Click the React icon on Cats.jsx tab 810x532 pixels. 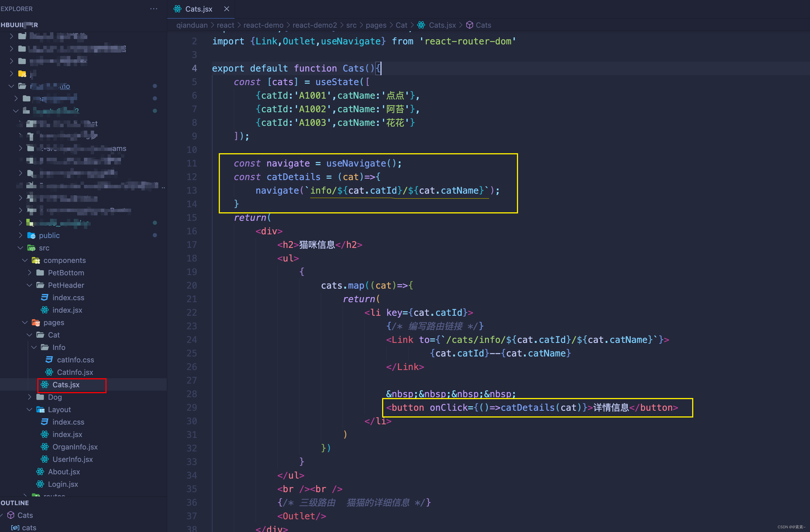[x=178, y=9]
